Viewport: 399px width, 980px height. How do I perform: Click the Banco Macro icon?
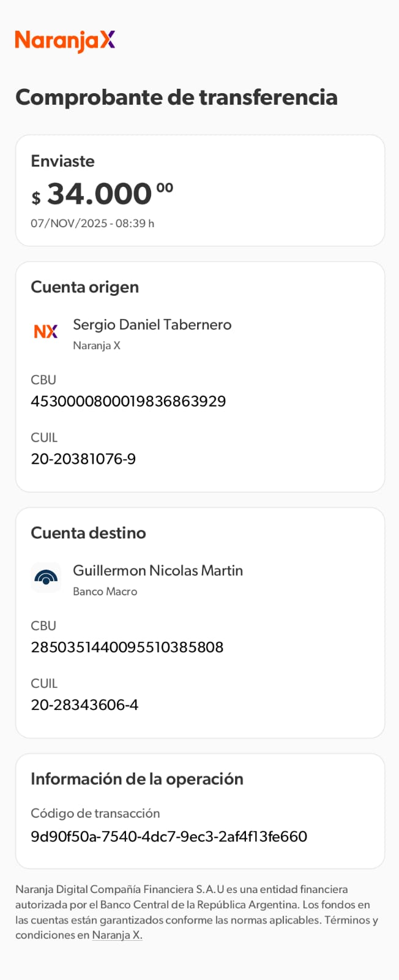(x=46, y=578)
